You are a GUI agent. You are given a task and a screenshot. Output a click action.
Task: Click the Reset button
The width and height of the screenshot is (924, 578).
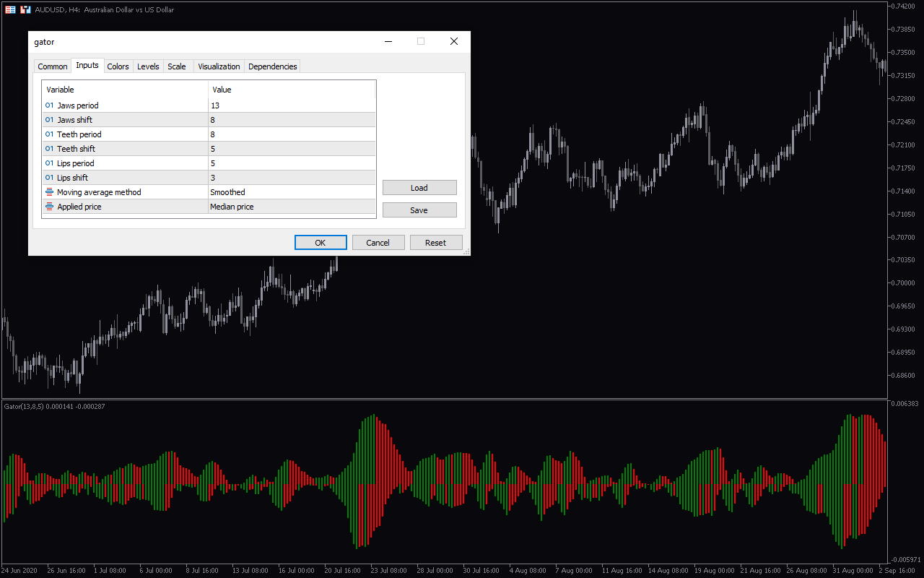point(436,243)
